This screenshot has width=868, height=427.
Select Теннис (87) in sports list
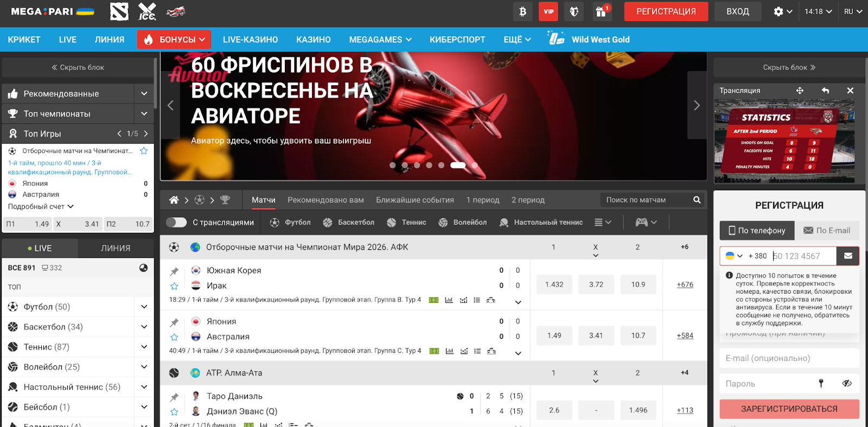(x=47, y=347)
